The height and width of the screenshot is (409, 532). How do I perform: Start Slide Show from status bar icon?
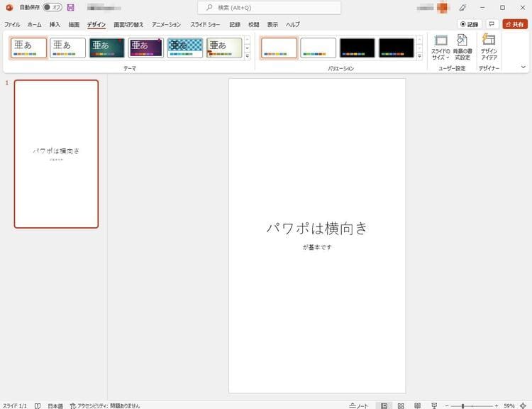[x=434, y=405]
